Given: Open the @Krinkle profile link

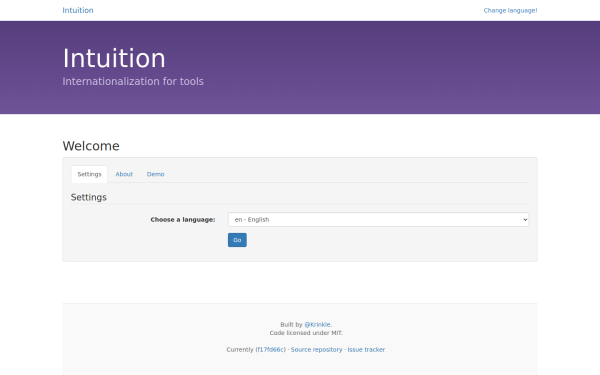Looking at the screenshot, I should coord(317,324).
